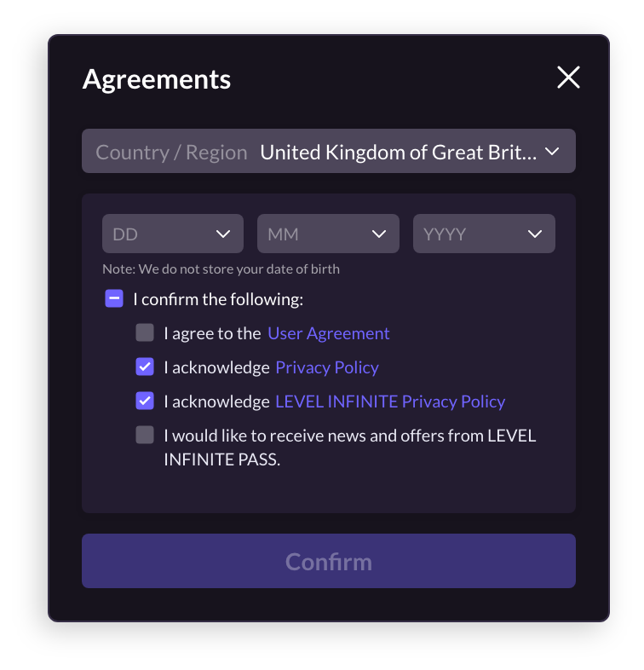Click the chevron arrow in Country / Region field
This screenshot has height=670, width=644.
point(552,151)
